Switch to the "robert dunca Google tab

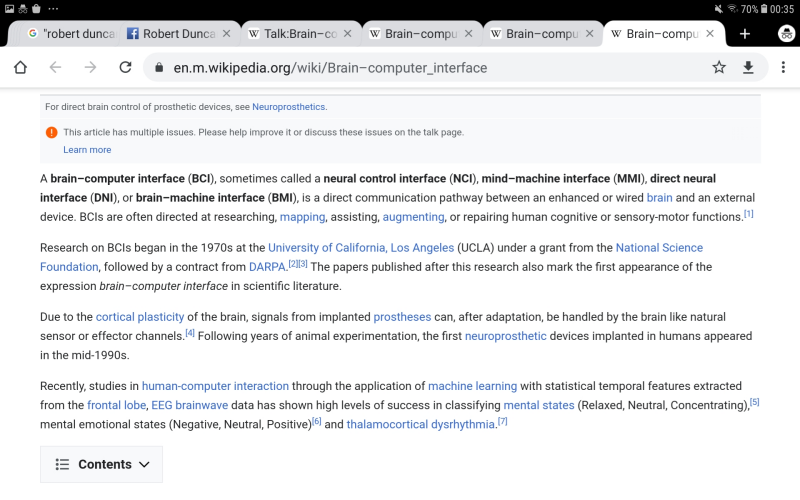tap(71, 34)
